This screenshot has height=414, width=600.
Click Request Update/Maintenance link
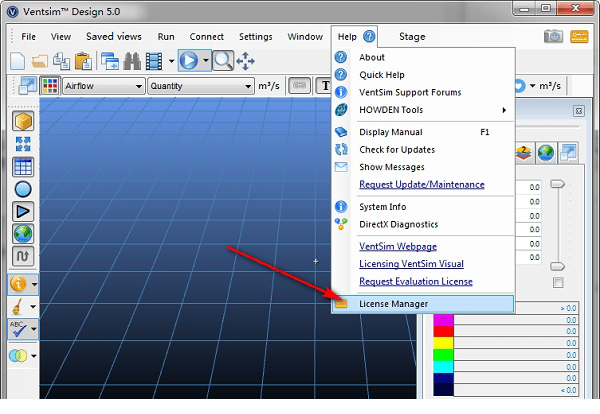[422, 185]
